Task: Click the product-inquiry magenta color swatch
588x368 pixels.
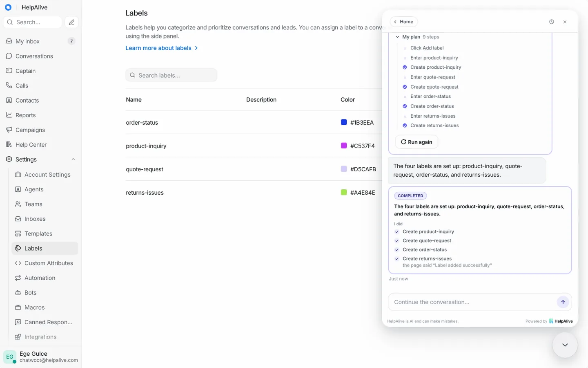Action: (344, 146)
